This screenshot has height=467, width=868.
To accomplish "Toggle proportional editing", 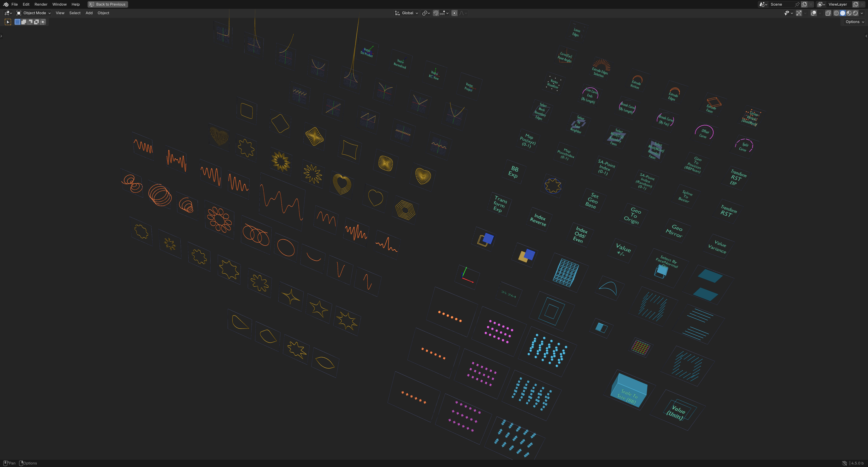I will (x=454, y=13).
